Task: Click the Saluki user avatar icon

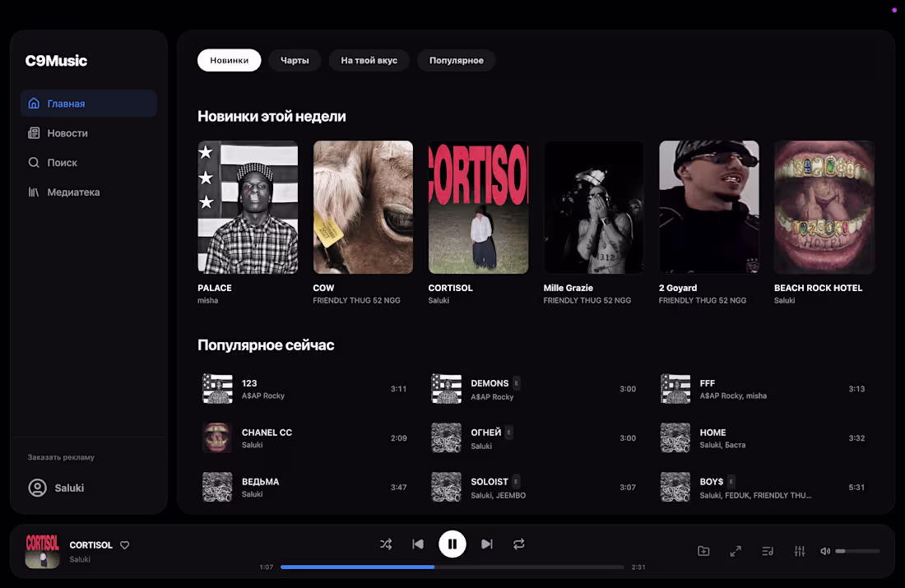Action: pyautogui.click(x=38, y=488)
